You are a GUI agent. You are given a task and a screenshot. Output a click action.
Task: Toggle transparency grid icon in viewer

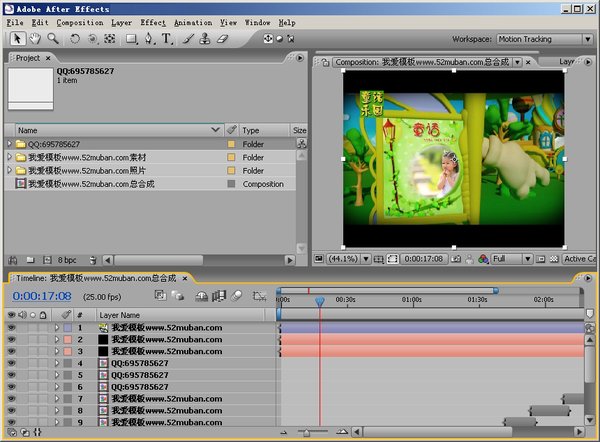(554, 259)
